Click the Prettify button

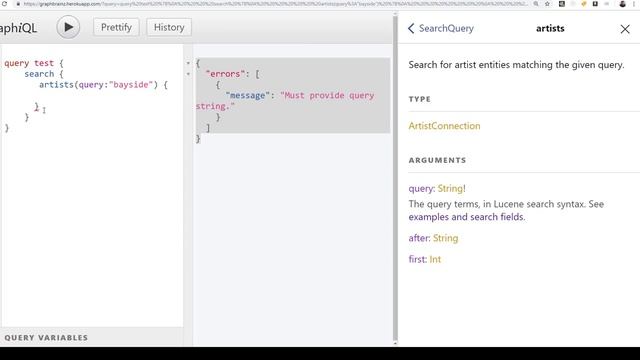(x=116, y=27)
